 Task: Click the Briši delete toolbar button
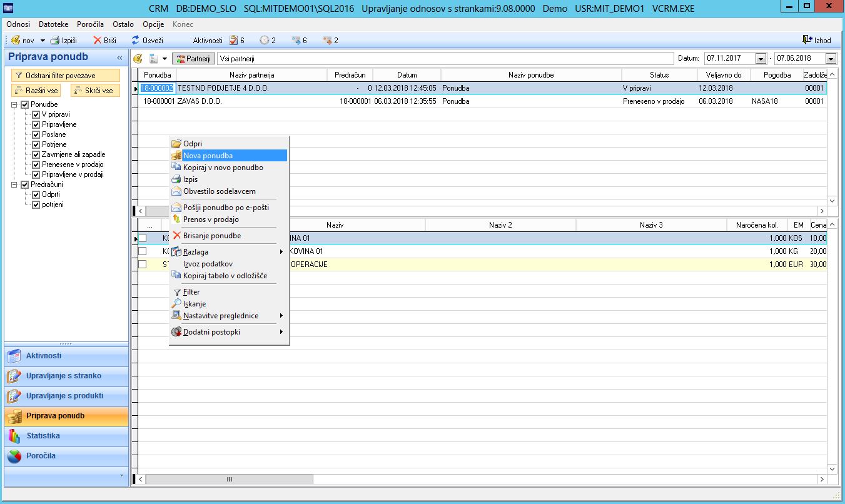click(104, 40)
